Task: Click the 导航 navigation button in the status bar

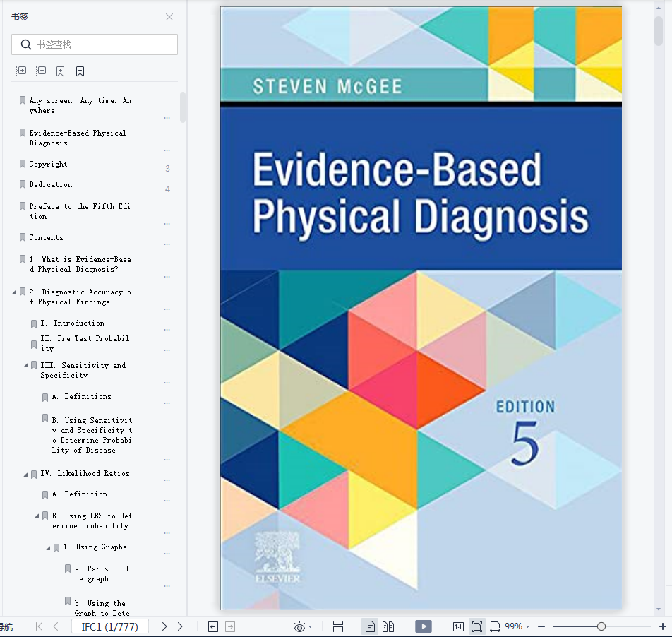Action: [x=6, y=626]
